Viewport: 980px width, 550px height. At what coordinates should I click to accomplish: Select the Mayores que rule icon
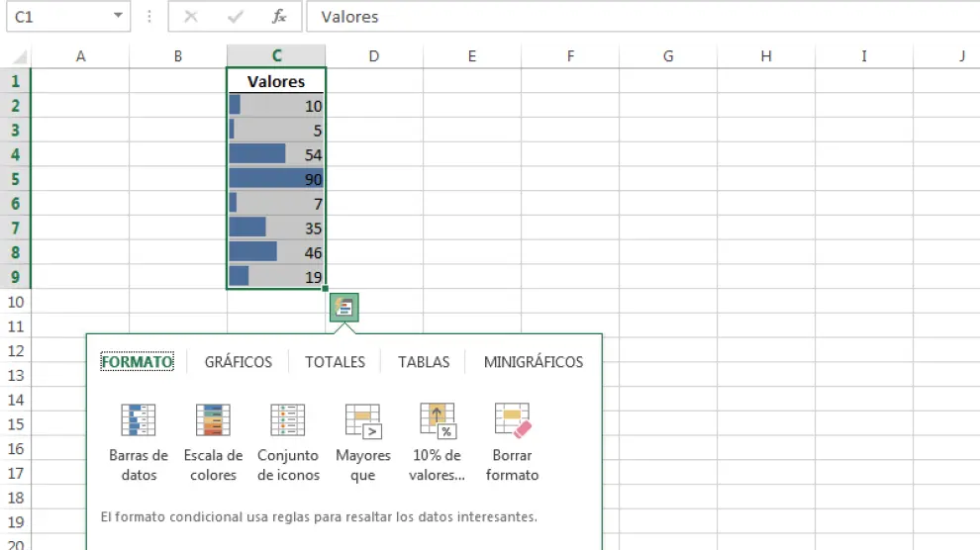pos(363,421)
